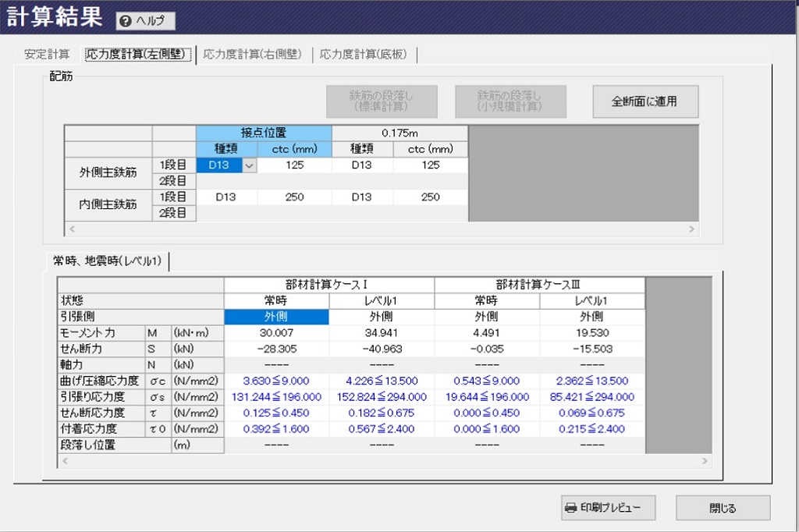Open the ヘルプ help button
This screenshot has height=532, width=799.
146,21
